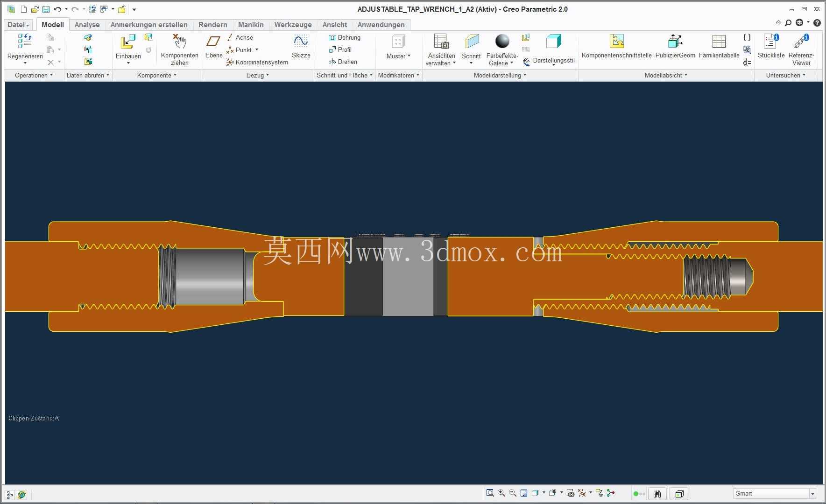Launch the Referenz-Viewer
The image size is (826, 504).
(801, 41)
